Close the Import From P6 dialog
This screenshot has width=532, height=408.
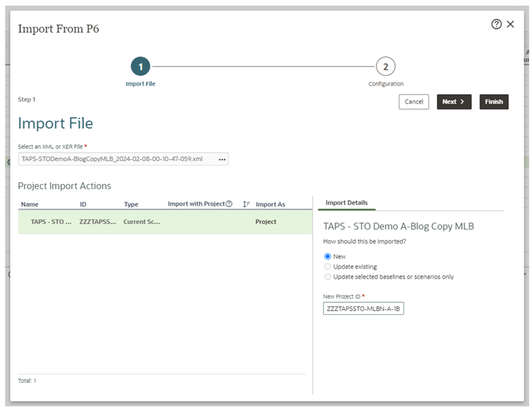(510, 24)
